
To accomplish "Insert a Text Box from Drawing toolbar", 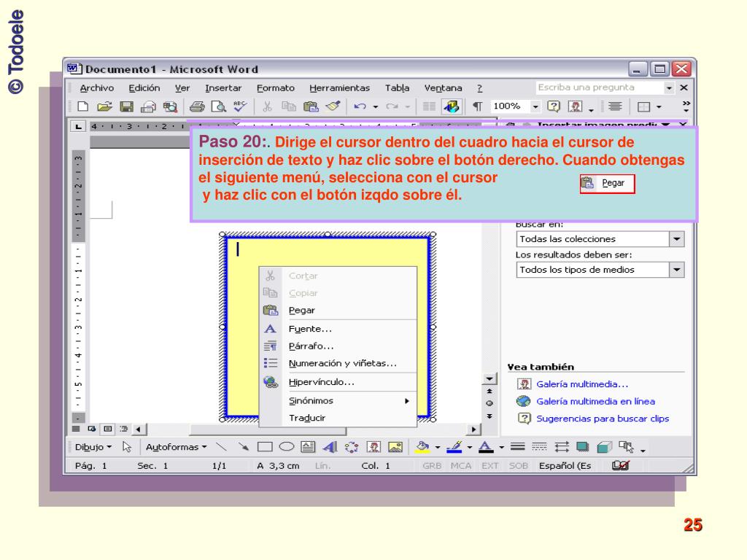I will (308, 447).
